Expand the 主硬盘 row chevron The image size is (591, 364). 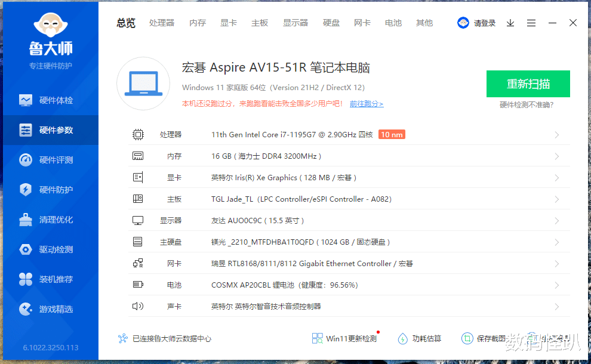pos(557,242)
